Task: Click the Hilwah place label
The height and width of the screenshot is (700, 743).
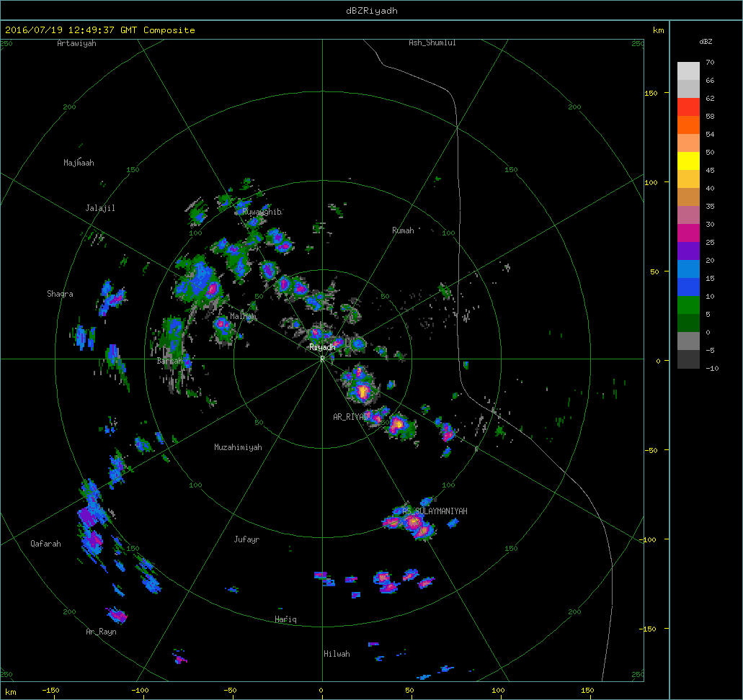Action: [337, 654]
